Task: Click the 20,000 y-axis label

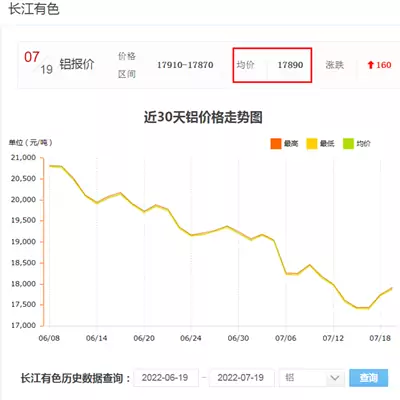Action: click(x=23, y=200)
